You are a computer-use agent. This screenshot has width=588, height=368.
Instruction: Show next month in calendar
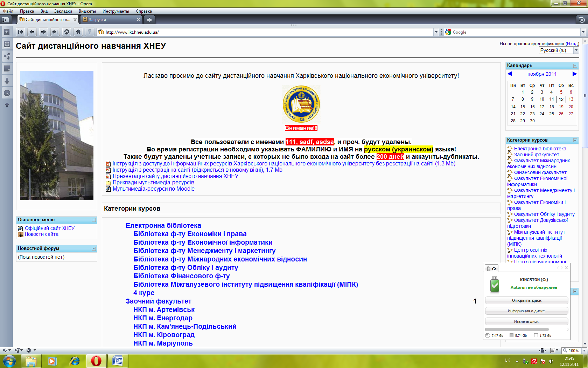click(574, 74)
